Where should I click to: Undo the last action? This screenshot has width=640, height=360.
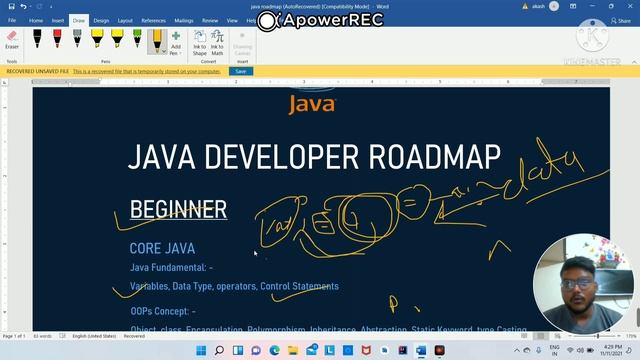point(23,7)
